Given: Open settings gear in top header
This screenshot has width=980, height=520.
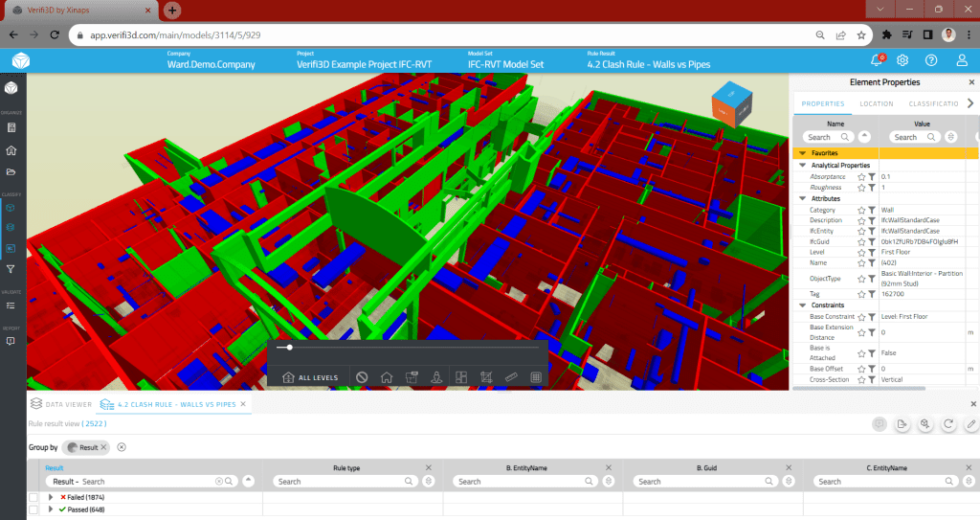Looking at the screenshot, I should point(902,60).
